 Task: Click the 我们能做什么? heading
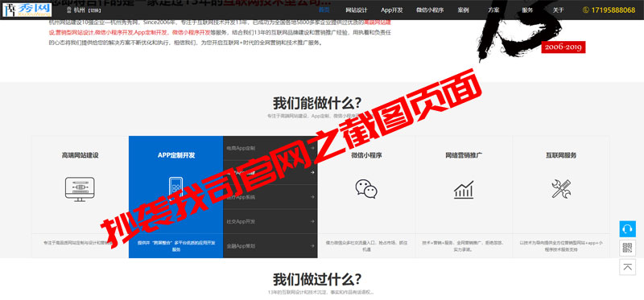click(x=317, y=102)
